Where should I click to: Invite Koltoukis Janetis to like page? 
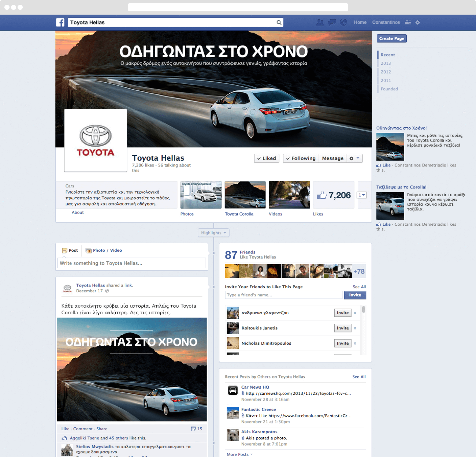click(x=343, y=328)
